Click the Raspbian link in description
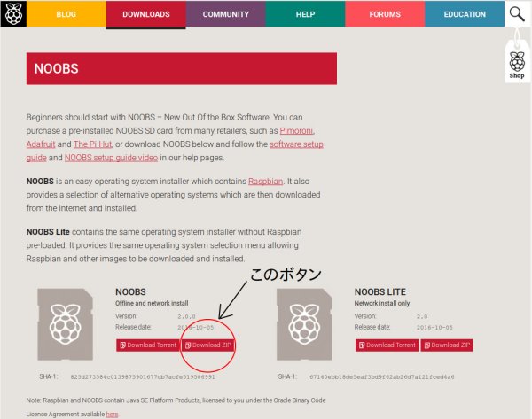This screenshot has width=532, height=419. click(x=266, y=182)
